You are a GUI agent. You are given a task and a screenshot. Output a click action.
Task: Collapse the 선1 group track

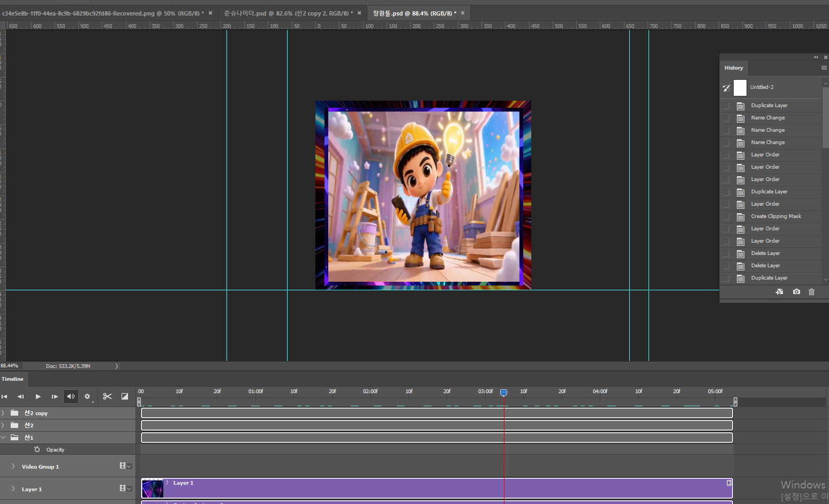tap(3, 438)
